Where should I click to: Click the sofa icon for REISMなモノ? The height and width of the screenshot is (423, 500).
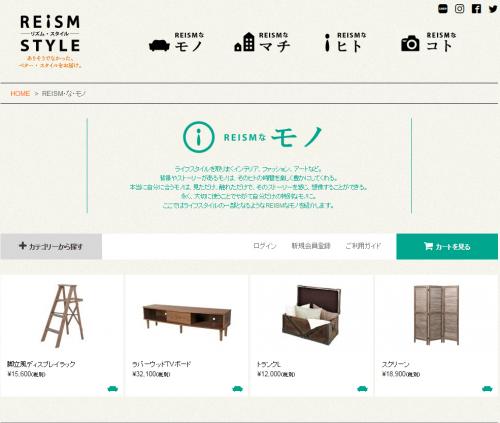159,45
